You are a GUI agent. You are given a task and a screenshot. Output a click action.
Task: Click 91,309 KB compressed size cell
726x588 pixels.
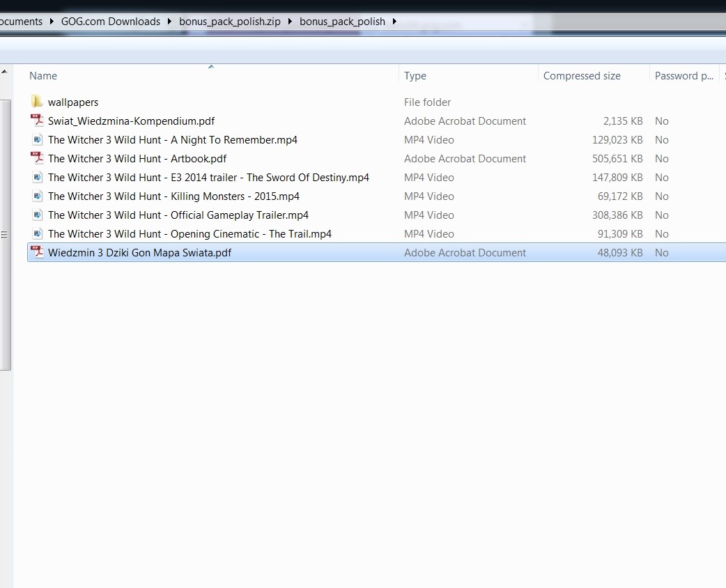pyautogui.click(x=620, y=234)
